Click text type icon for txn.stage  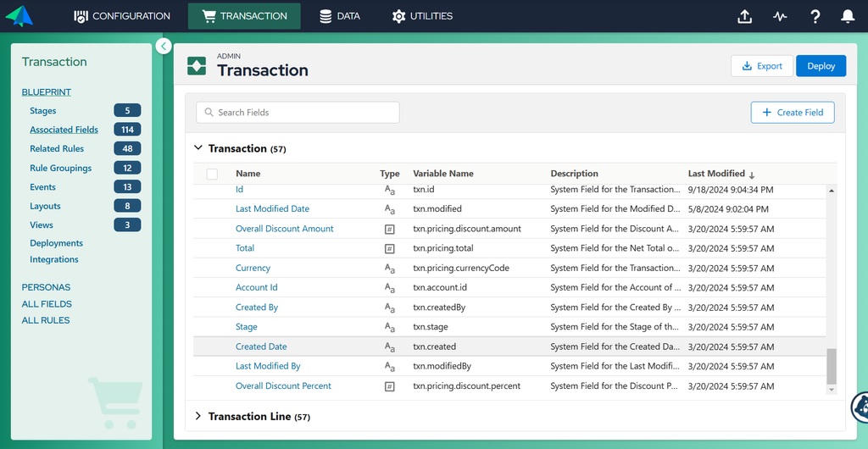pos(390,327)
